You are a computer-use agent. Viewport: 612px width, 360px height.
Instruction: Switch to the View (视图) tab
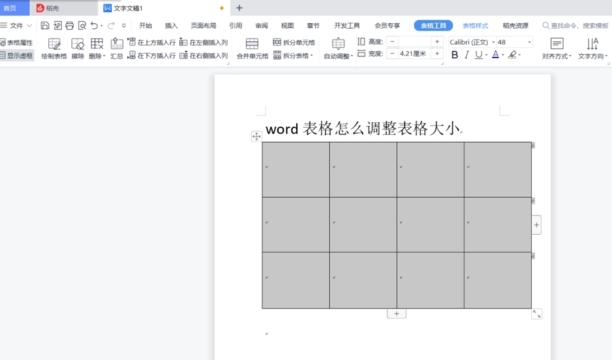tap(287, 26)
